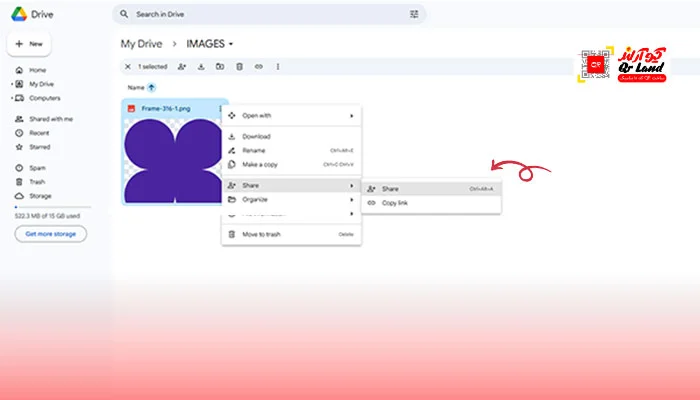Click the share icon in selection toolbar
The image size is (700, 400).
click(x=182, y=67)
